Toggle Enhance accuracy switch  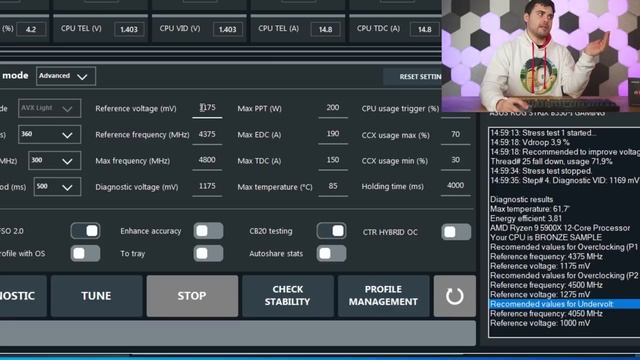click(x=209, y=231)
